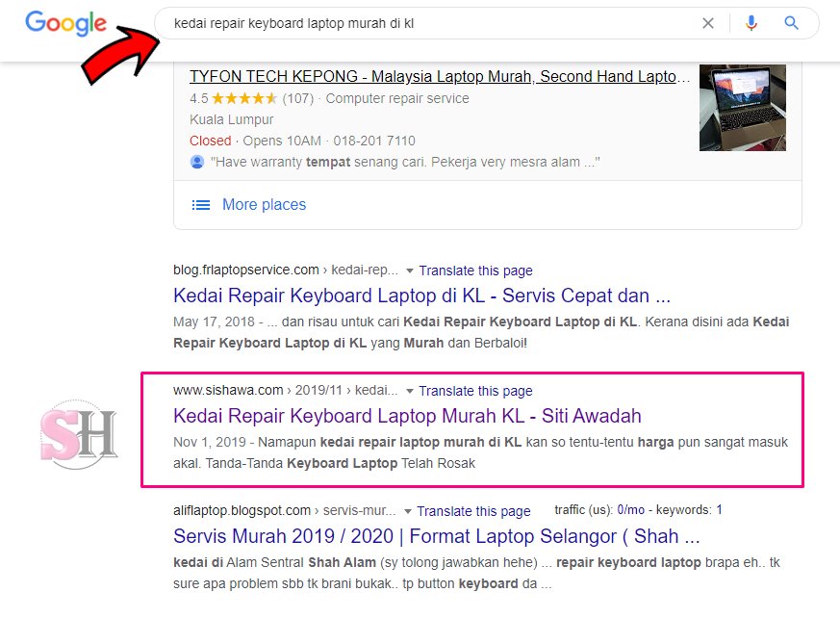Expand dropdown arrow next to www.sishawa.com URL

point(409,391)
